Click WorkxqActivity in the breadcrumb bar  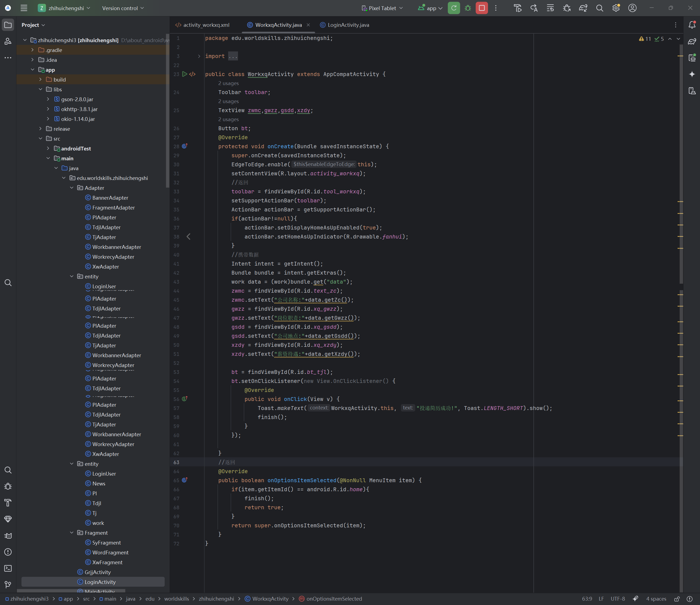[270, 599]
